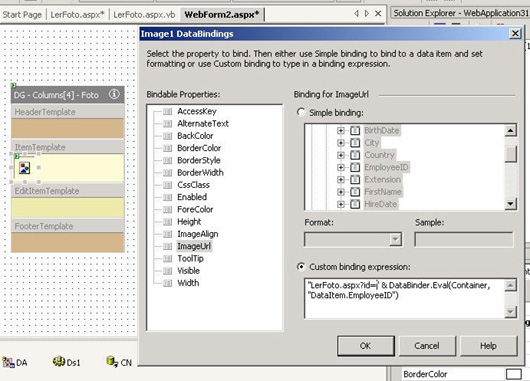Click the Extension field name
This screenshot has width=530, height=381.
coord(382,180)
